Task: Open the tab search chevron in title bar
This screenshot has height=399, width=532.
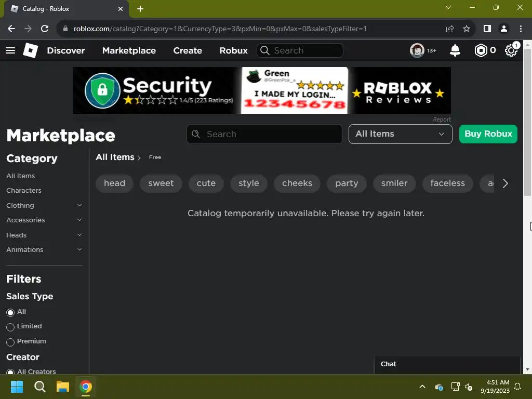Action: pos(448,7)
